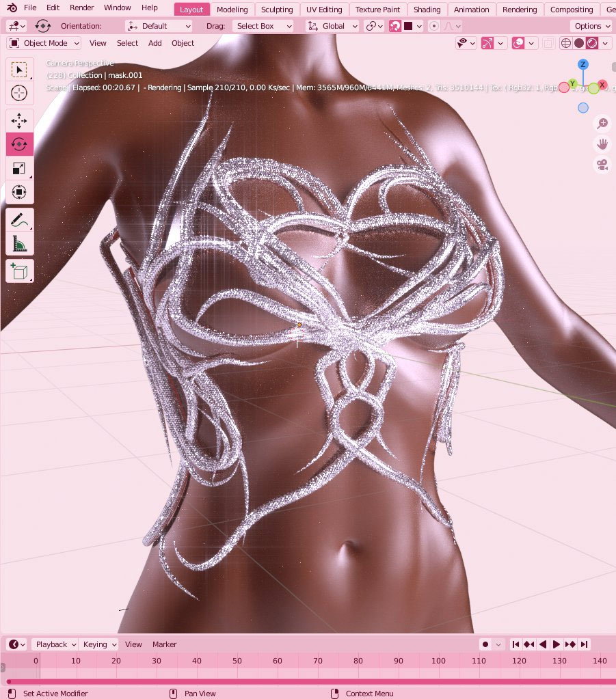Expand the Options dropdown

[592, 26]
